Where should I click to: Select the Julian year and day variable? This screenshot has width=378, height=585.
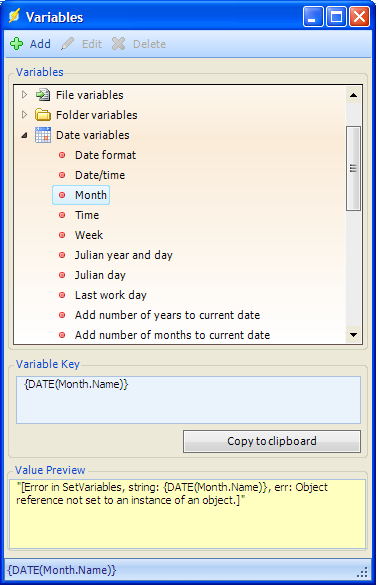click(124, 255)
